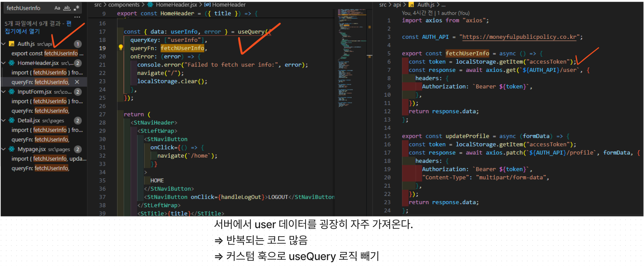644x266 pixels.
Task: Click 'import axios from "axios"' on line 1
Action: coord(444,20)
